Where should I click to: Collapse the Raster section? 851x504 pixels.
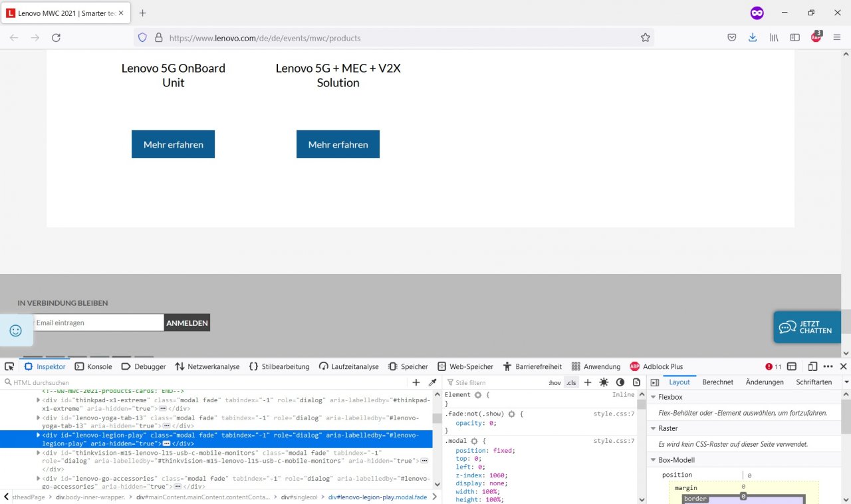653,428
